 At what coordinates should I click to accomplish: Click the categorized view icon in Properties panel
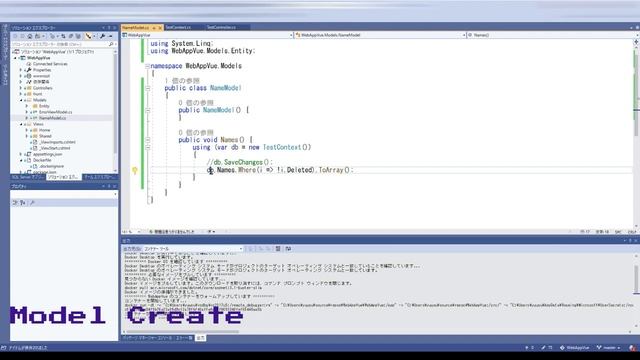(15, 202)
